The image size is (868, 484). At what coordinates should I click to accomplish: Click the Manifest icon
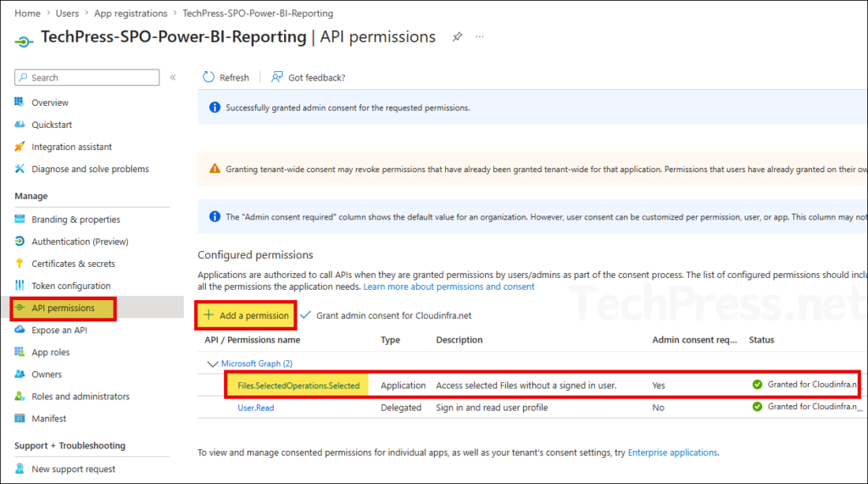point(19,418)
